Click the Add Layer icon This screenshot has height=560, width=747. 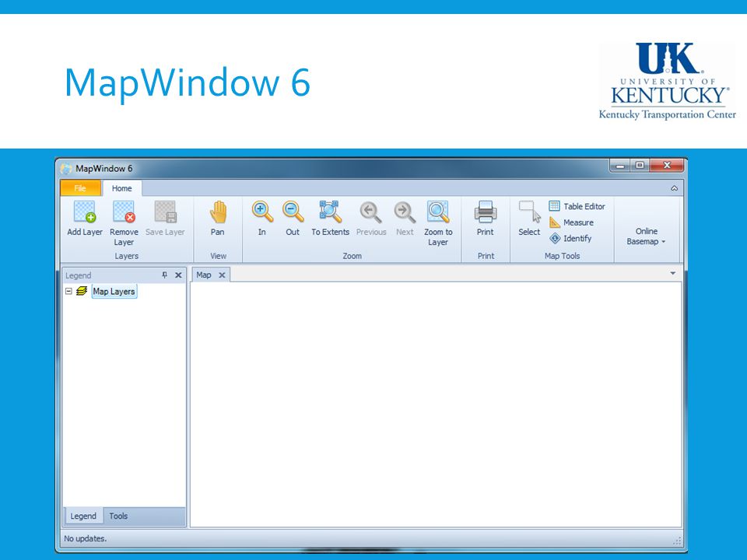click(85, 212)
